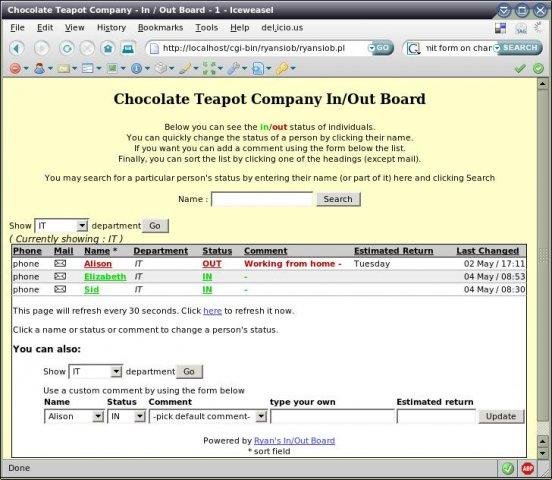Open the yellow CSS icon on toolbar
Screen dimensions: 552x480
point(63,69)
